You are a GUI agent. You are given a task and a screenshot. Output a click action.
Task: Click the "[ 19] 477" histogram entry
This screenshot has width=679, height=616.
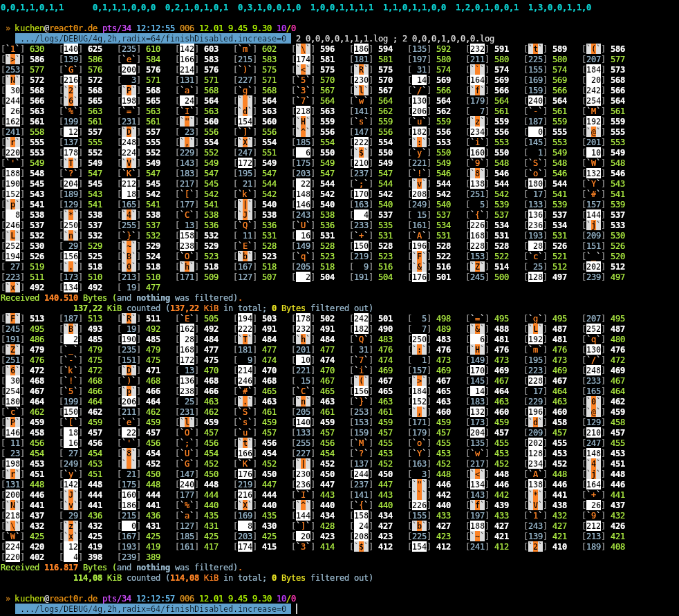[x=138, y=287]
